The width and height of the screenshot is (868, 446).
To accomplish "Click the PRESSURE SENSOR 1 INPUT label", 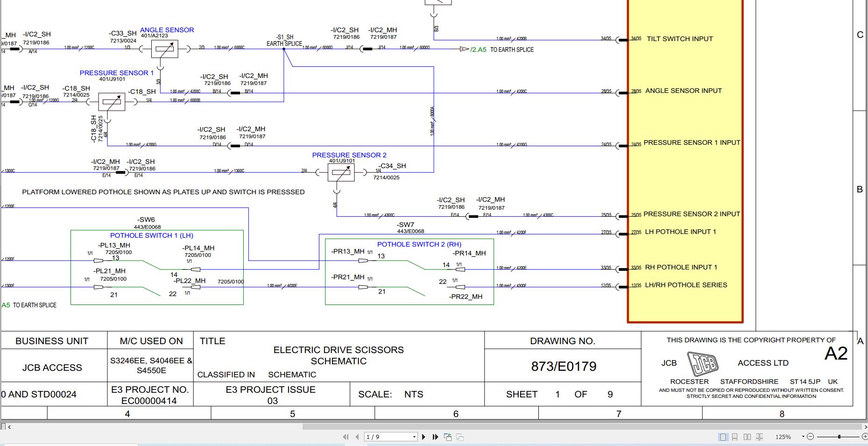I will 692,142.
